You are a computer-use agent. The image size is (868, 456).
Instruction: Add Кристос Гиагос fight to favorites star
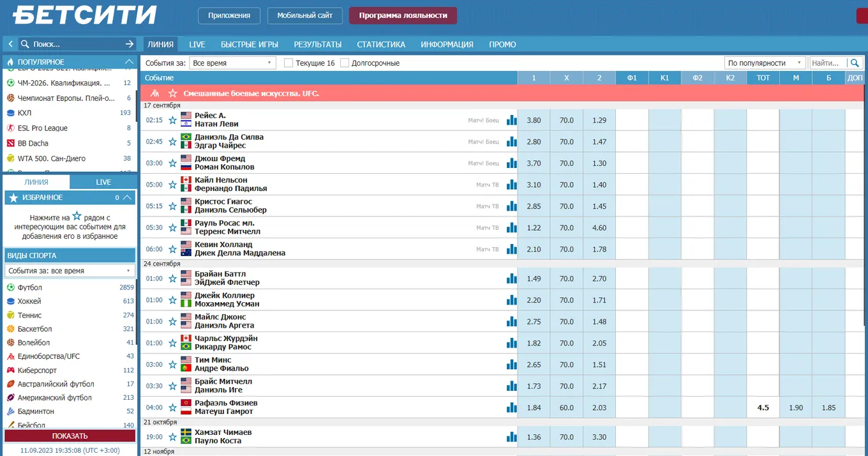[172, 206]
